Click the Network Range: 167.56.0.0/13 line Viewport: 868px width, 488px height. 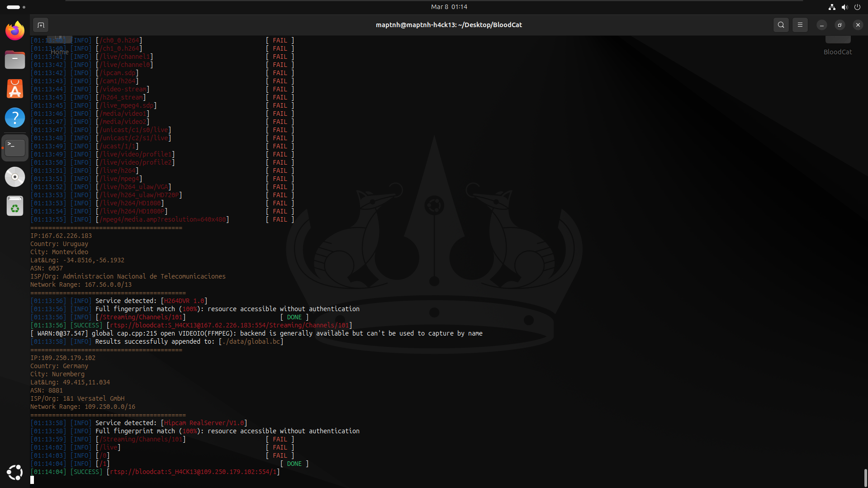pos(81,284)
